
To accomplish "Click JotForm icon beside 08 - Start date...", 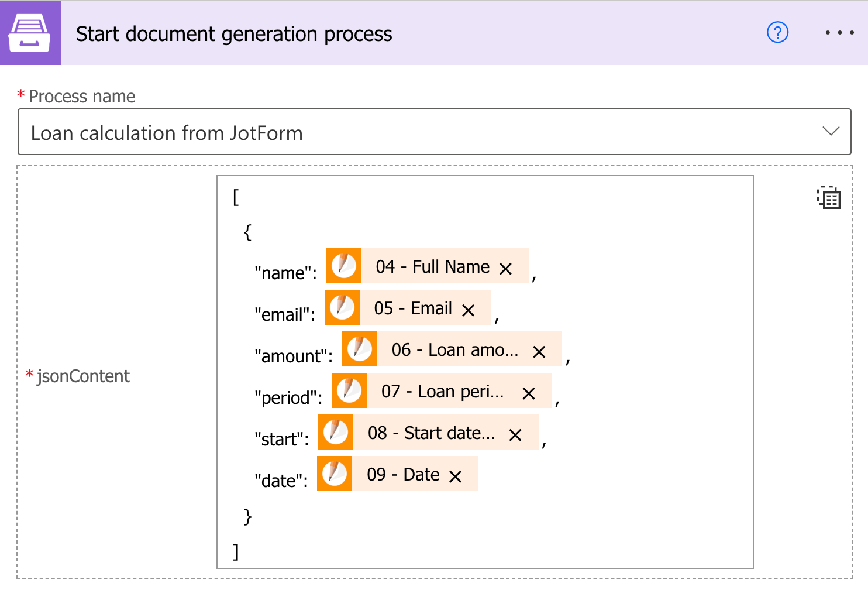I will 336,432.
